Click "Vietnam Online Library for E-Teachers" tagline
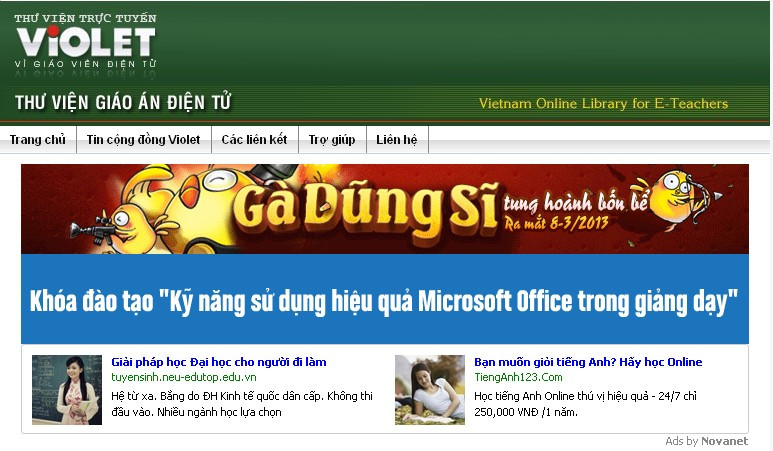Screen dimensions: 773x451 point(603,104)
